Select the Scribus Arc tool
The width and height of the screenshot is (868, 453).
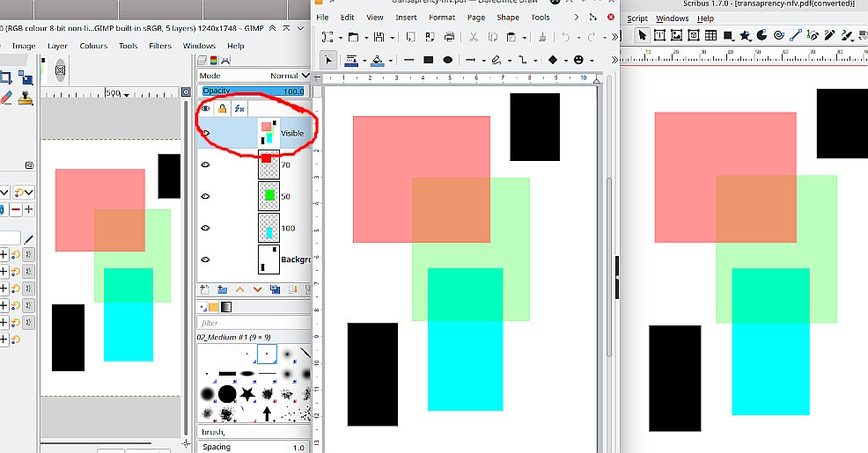[761, 35]
